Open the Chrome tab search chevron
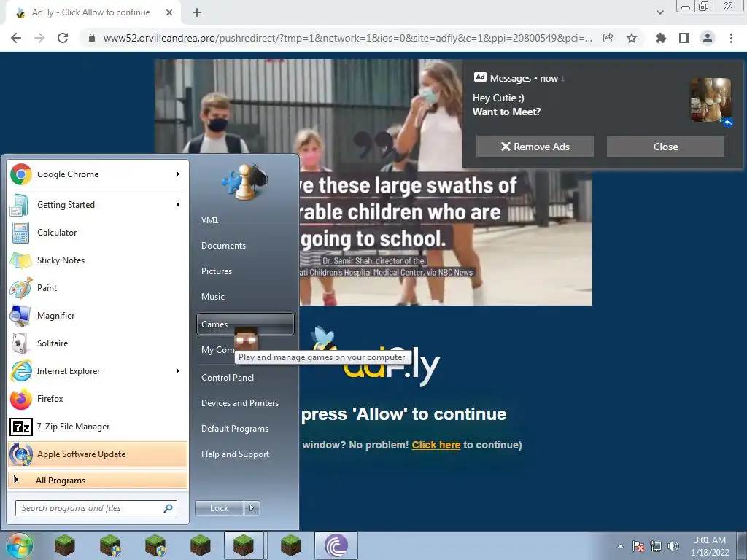This screenshot has height=560, width=747. click(x=659, y=12)
